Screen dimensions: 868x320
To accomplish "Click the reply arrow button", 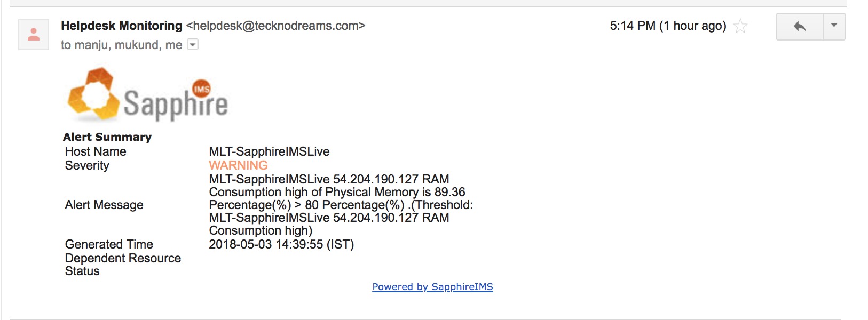I will [800, 27].
